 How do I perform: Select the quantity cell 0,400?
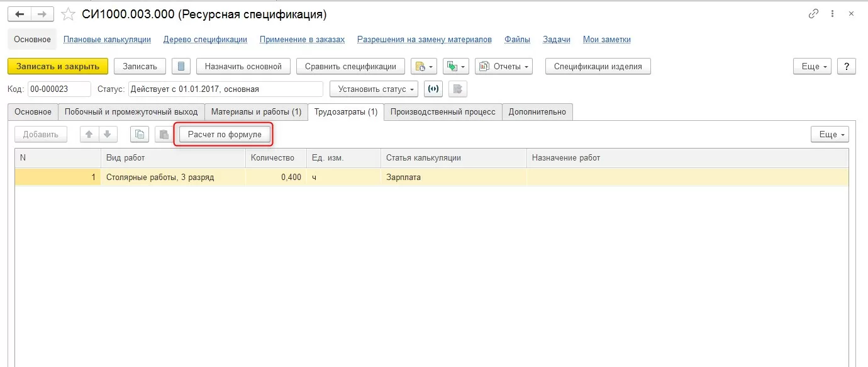click(276, 178)
